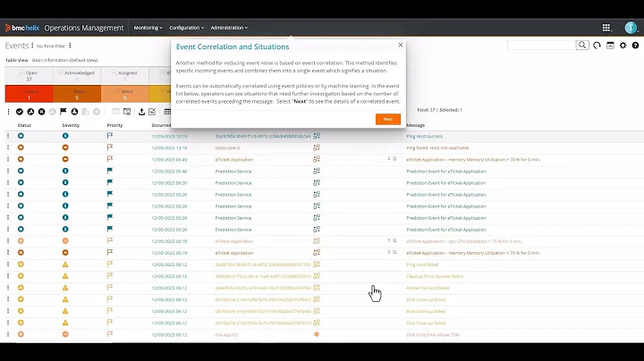Click the Severity column header
This screenshot has width=644, height=361.
click(71, 125)
